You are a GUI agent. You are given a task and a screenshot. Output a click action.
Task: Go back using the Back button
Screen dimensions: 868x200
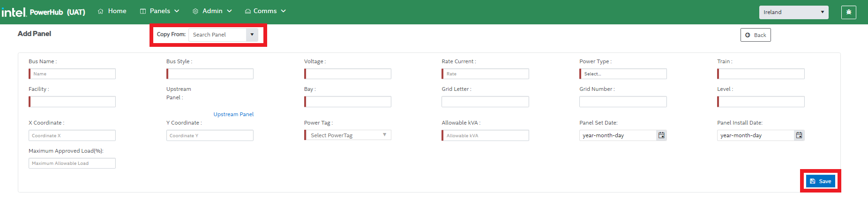coord(755,35)
